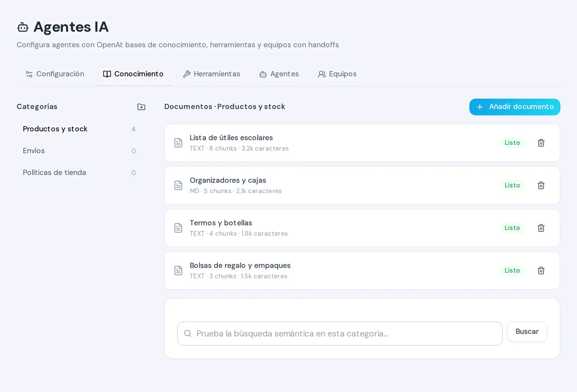Click the wrench icon on the Herramientas tab

186,74
